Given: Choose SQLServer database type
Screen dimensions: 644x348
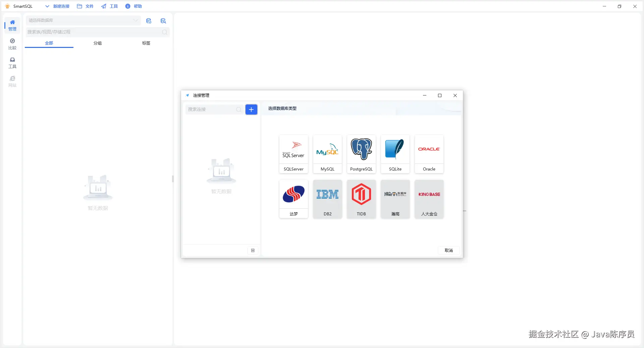Looking at the screenshot, I should [293, 154].
